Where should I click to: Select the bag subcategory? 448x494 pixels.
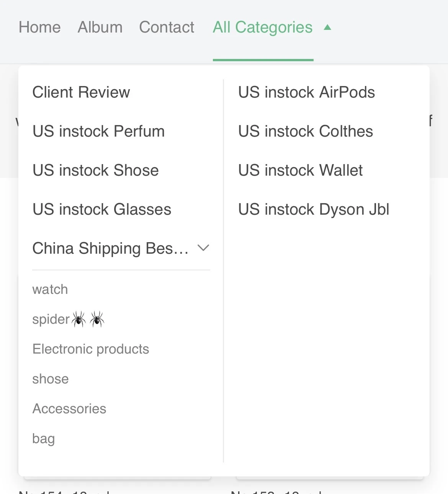(44, 439)
